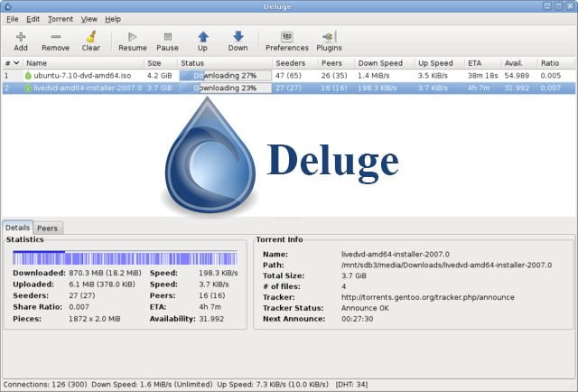Image resolution: width=578 pixels, height=392 pixels.
Task: Click Up Speed 7.3 KiB/s in status bar
Action: click(273, 384)
